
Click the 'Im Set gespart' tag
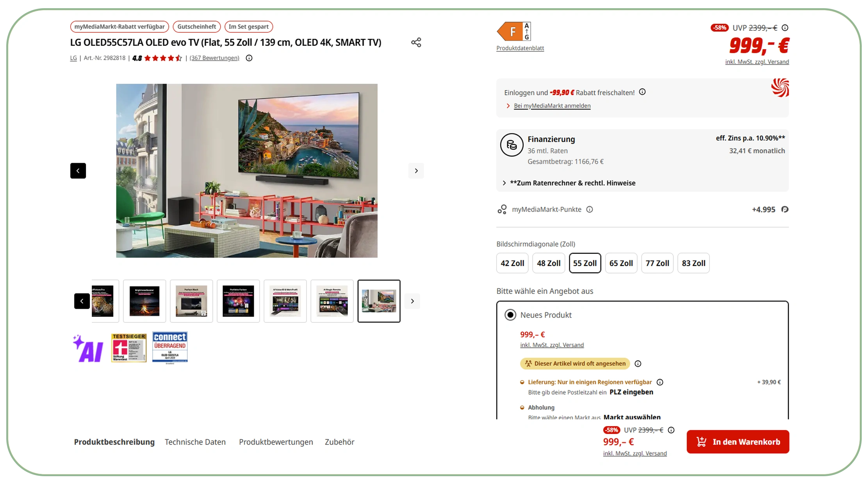coord(249,27)
